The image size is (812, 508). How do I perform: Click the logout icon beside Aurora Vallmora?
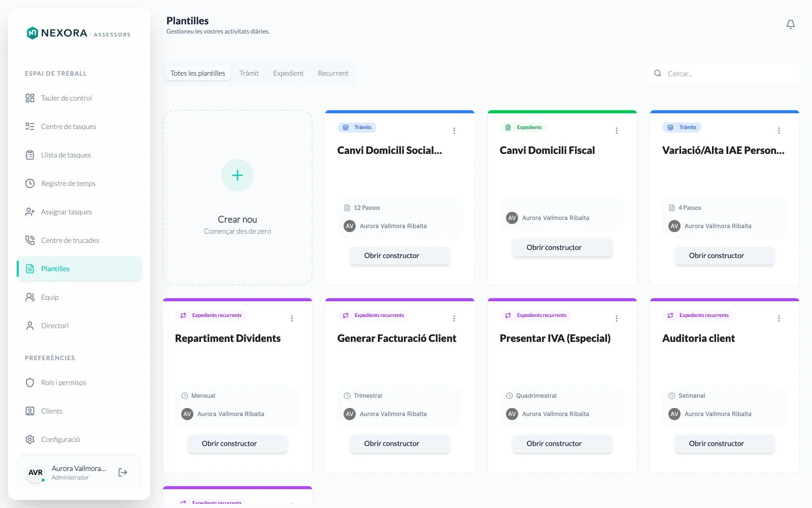[x=123, y=472]
